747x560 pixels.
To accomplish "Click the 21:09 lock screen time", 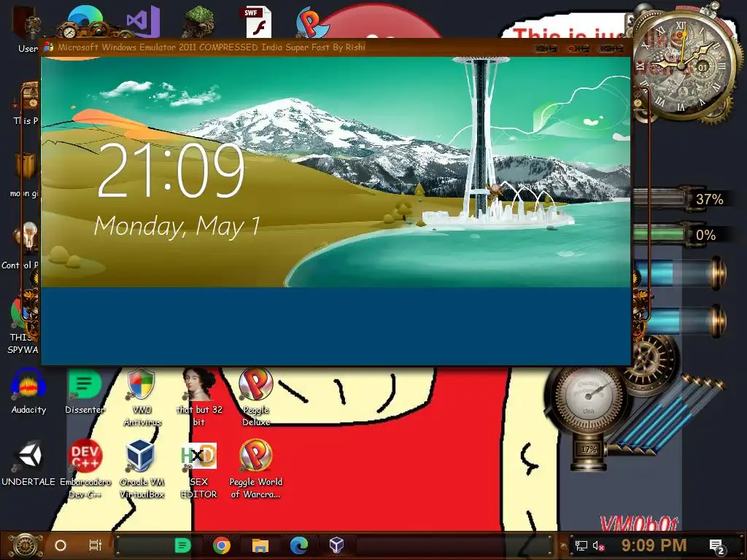I will 171,170.
